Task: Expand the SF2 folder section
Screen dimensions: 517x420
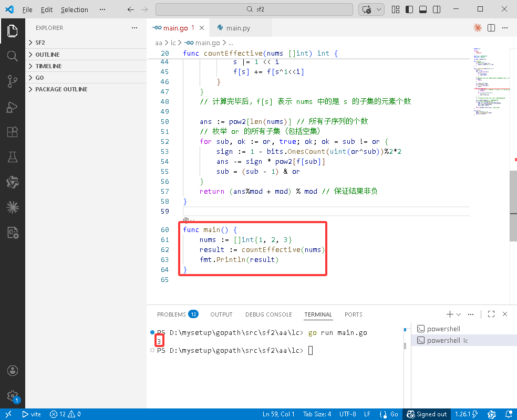Action: point(86,43)
